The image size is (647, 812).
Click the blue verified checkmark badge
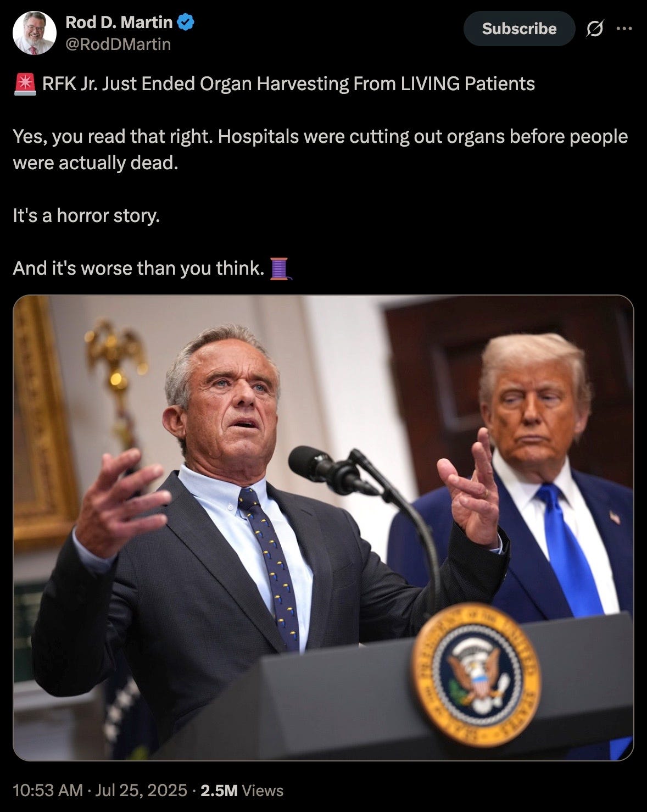[x=185, y=23]
